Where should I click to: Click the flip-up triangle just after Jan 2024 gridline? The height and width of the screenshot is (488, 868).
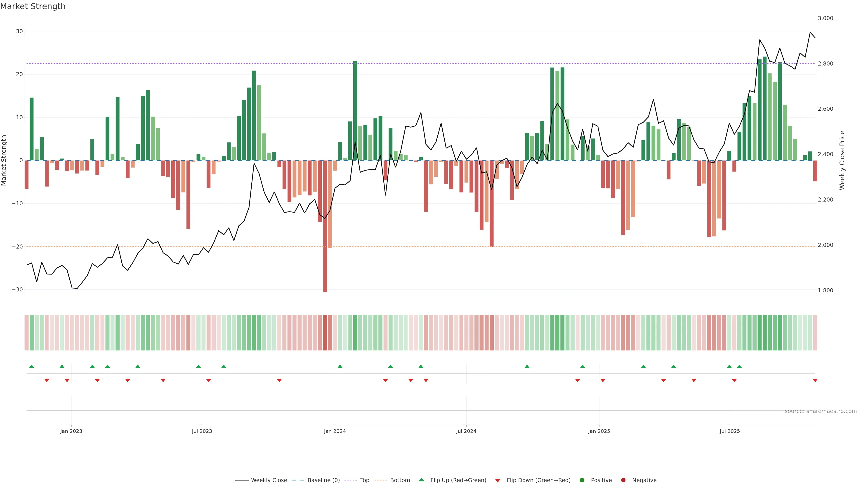click(x=340, y=366)
